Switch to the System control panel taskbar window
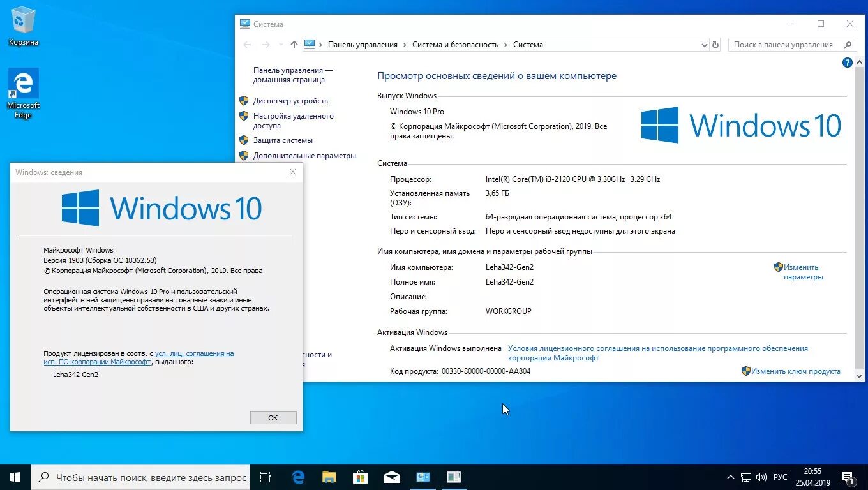868x490 pixels. point(423,477)
